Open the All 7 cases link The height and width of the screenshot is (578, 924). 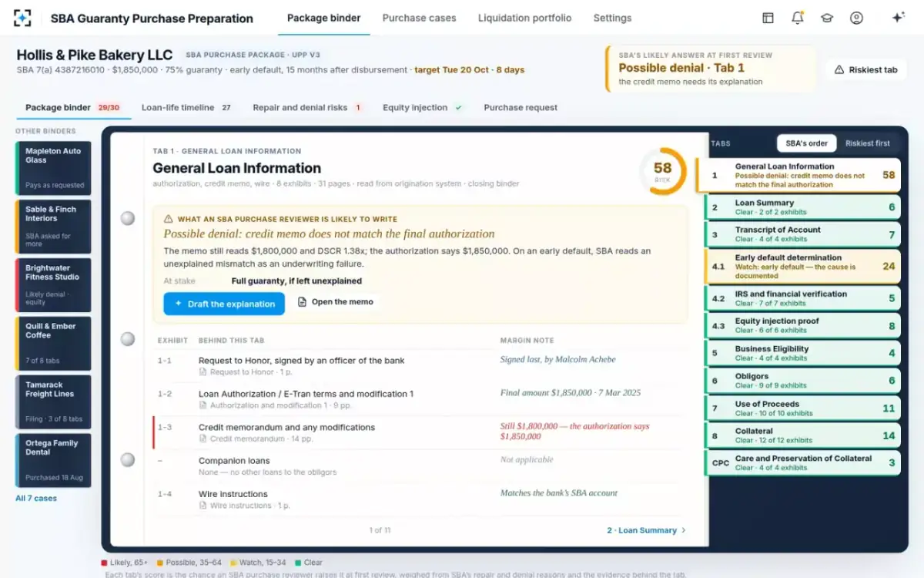coord(36,499)
